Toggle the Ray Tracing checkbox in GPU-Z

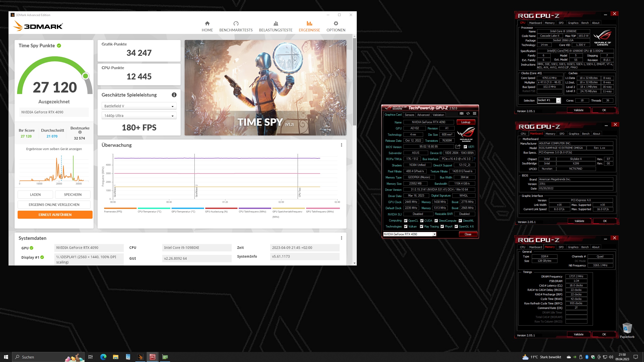[422, 227]
